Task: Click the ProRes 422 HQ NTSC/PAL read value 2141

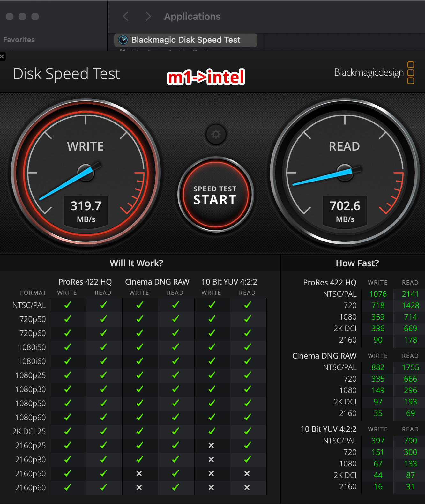Action: pos(410,294)
